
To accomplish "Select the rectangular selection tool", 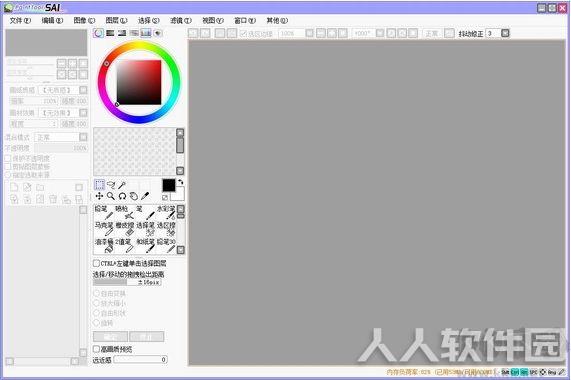I will pyautogui.click(x=99, y=185).
